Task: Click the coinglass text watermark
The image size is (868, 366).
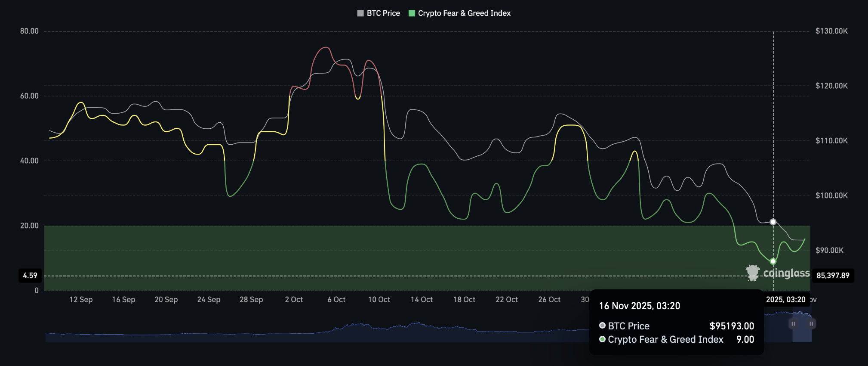Action: coord(786,273)
